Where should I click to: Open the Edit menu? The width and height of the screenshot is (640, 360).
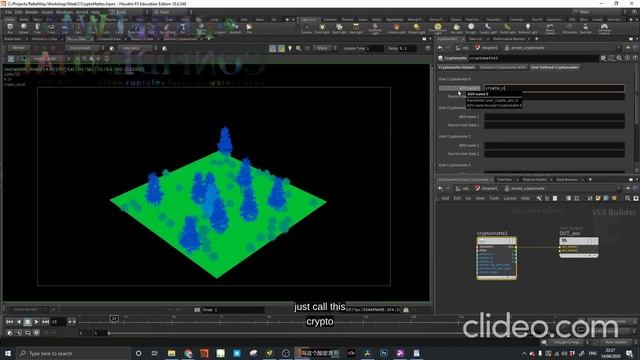(18, 12)
